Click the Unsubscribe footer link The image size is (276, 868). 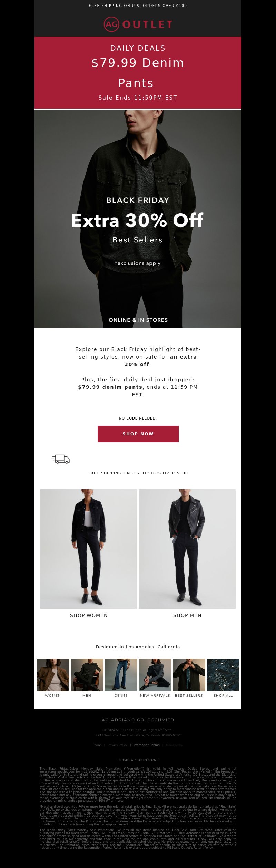tap(174, 745)
